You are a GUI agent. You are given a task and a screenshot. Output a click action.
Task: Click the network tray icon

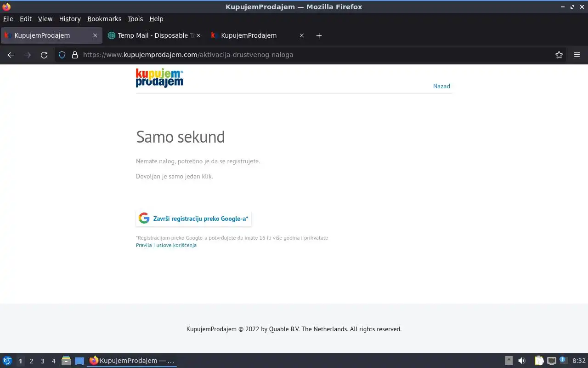click(x=552, y=361)
